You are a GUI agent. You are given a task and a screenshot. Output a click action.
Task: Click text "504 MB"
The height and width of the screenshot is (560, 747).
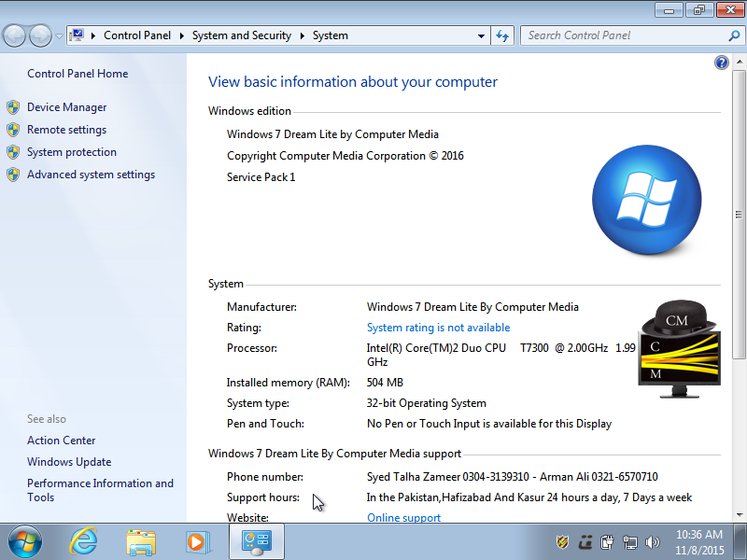point(385,383)
